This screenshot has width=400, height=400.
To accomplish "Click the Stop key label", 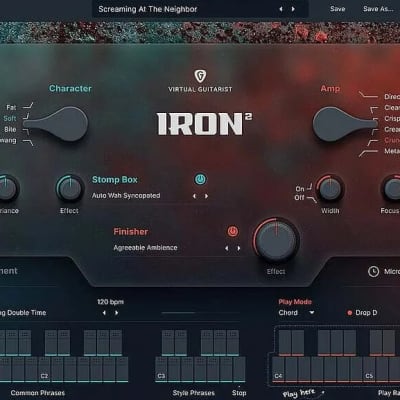I will pos(239,393).
